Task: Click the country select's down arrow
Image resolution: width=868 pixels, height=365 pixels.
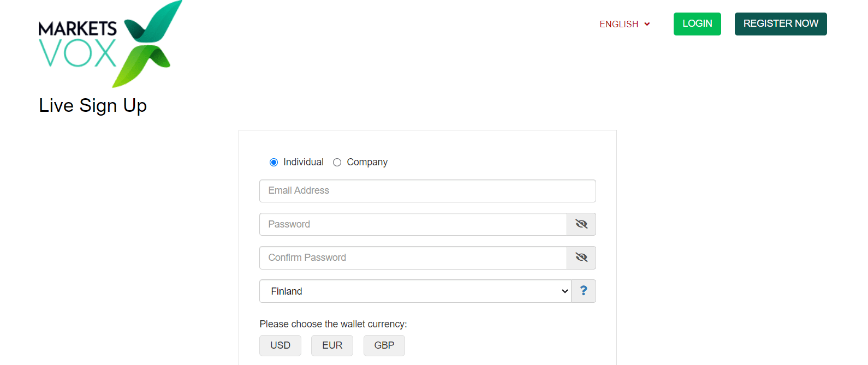Action: coord(564,291)
